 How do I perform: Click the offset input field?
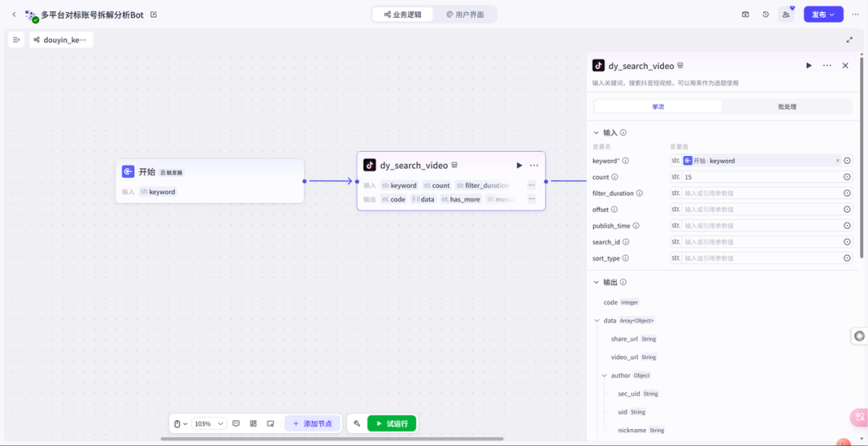point(761,210)
